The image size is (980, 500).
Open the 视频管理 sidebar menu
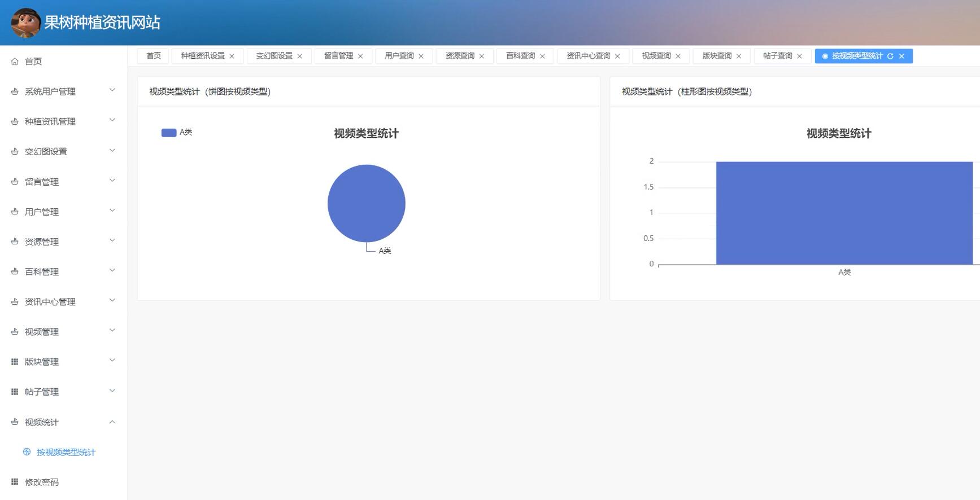coord(63,332)
